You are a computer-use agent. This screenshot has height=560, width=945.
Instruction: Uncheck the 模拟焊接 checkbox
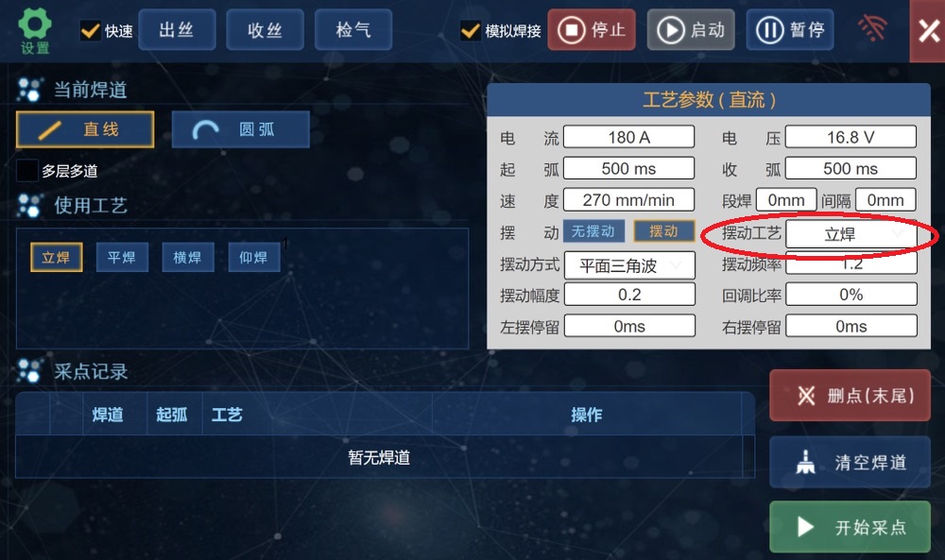tap(470, 30)
